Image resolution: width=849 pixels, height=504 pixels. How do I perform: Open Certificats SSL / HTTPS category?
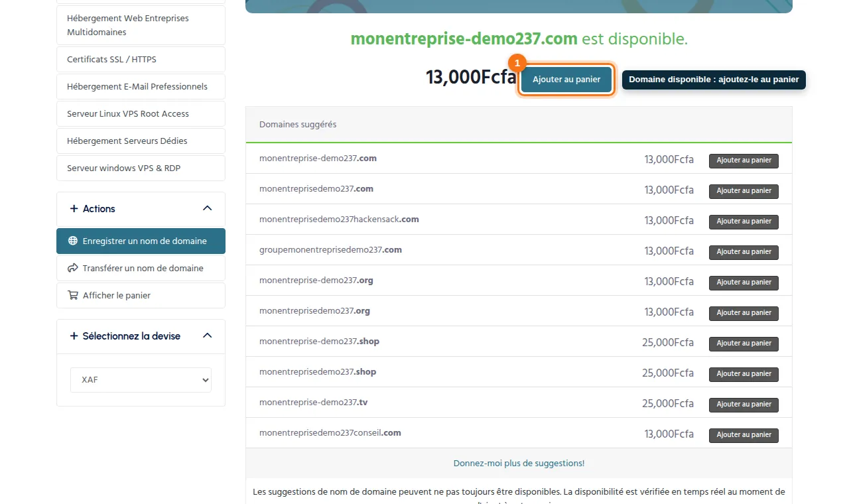(x=141, y=60)
